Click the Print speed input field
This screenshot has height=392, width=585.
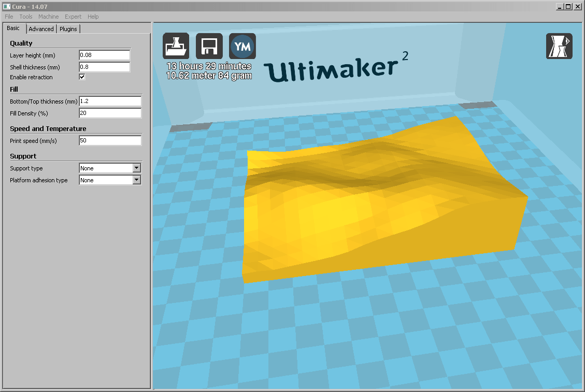110,140
